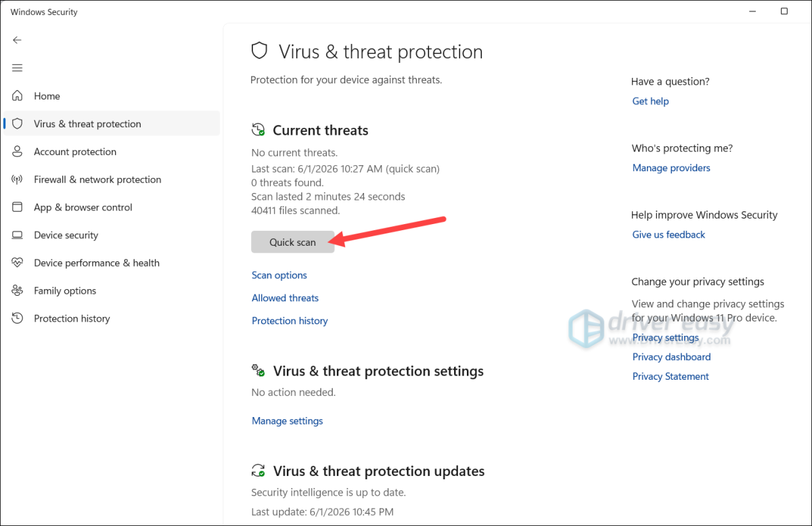Click the protection settings gear icon

[x=258, y=371]
